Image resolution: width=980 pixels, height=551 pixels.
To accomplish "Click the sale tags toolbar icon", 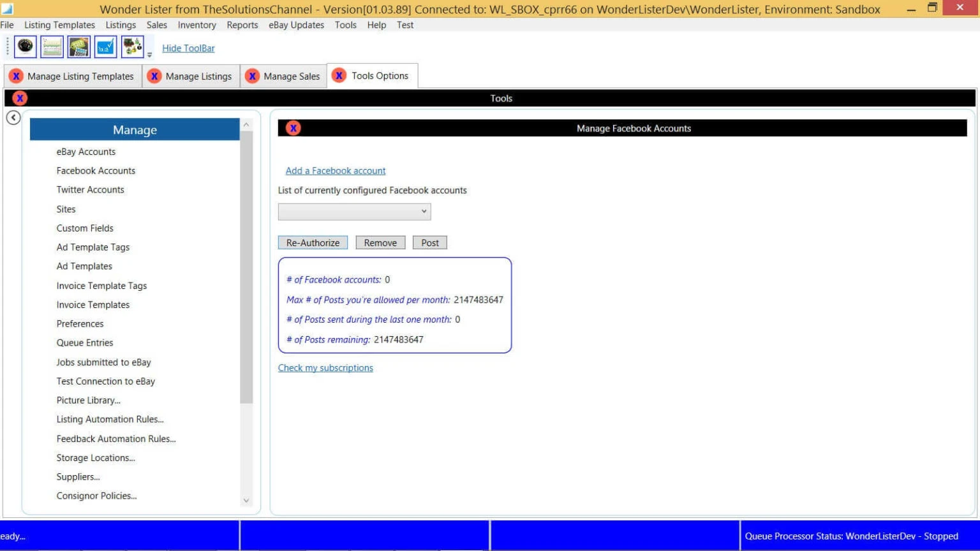I will (x=78, y=47).
